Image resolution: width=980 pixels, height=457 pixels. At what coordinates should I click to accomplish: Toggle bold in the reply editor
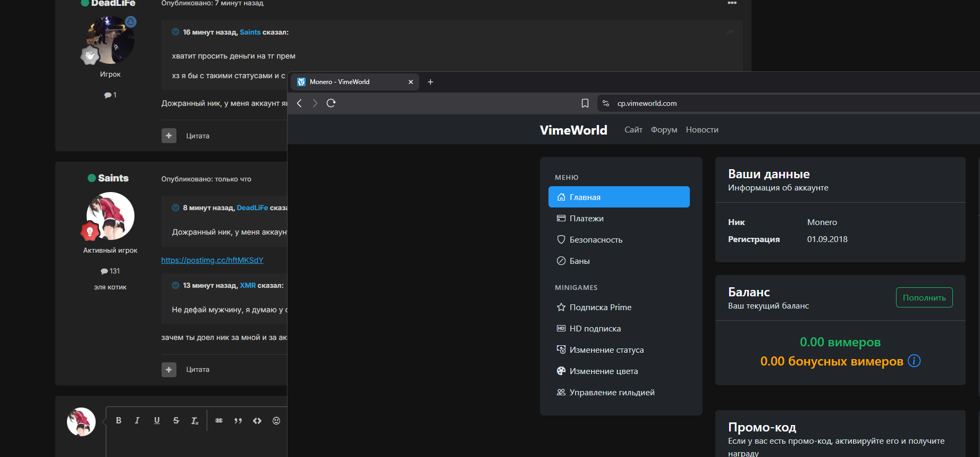click(119, 420)
